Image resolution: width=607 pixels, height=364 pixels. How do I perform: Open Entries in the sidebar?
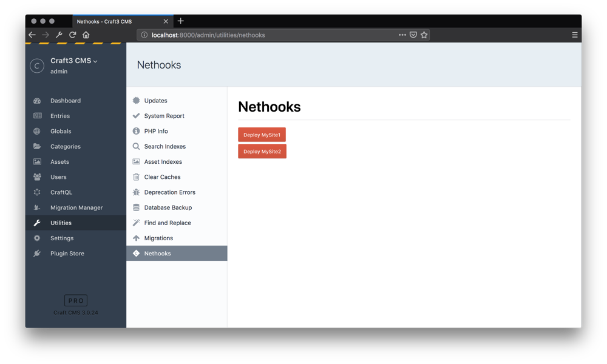(76, 116)
